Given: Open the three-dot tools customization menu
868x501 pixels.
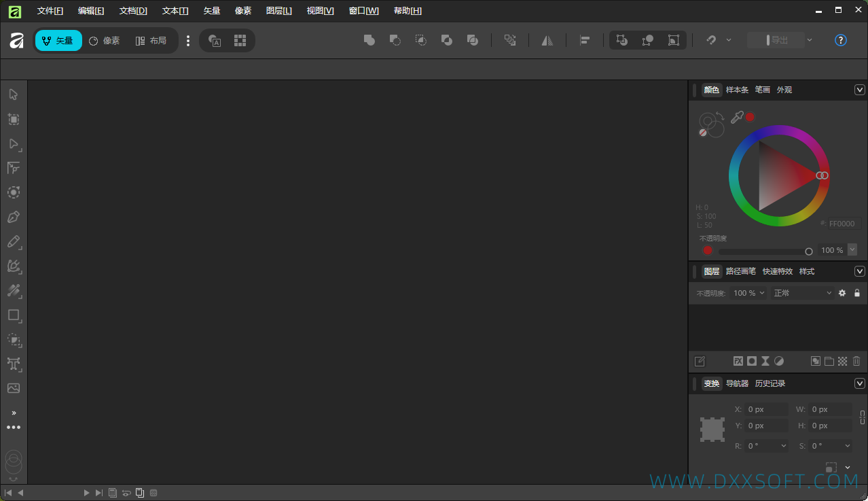Looking at the screenshot, I should pos(14,428).
